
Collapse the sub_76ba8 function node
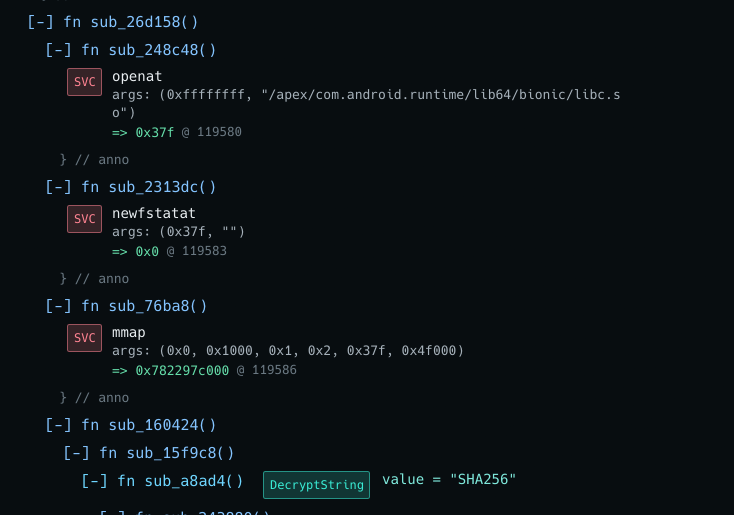(58, 306)
